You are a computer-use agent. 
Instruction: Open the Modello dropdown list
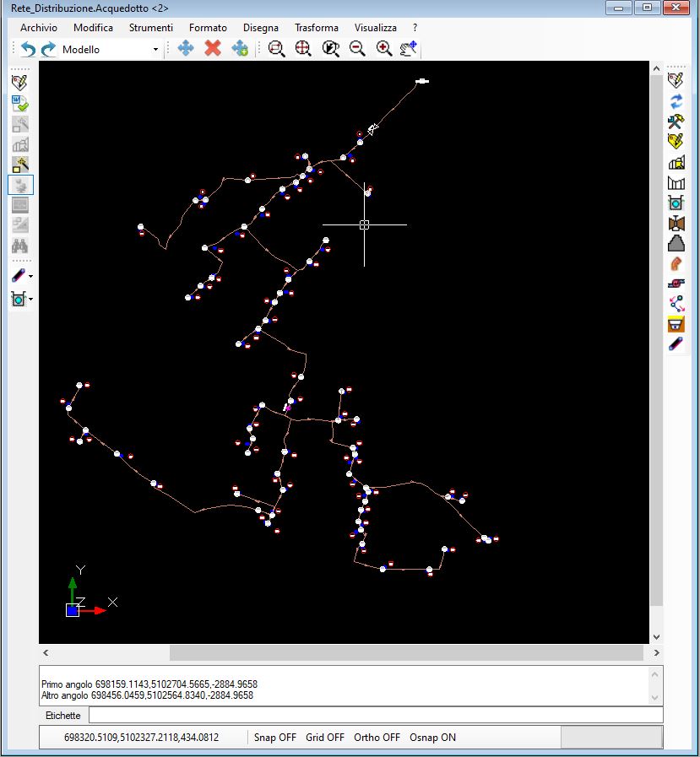[155, 50]
